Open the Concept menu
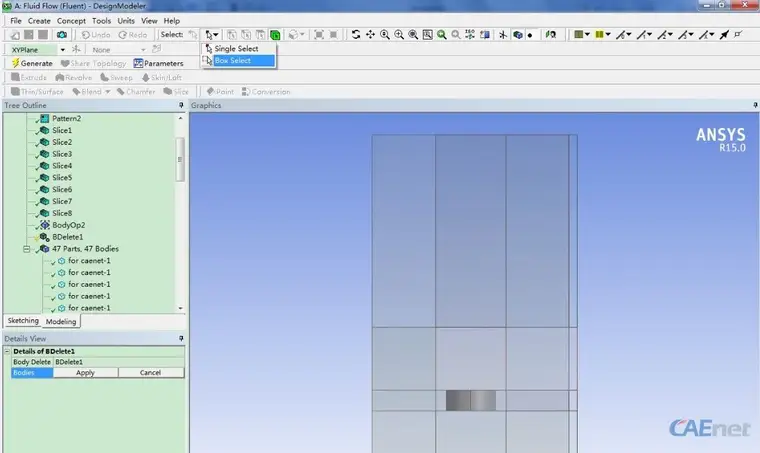760x453 pixels. (x=71, y=21)
